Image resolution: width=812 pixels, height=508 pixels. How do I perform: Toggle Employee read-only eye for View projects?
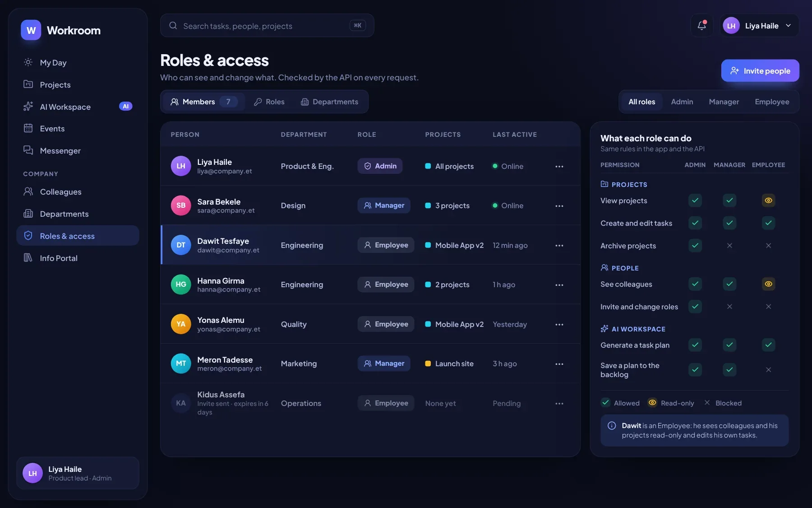[x=768, y=200]
